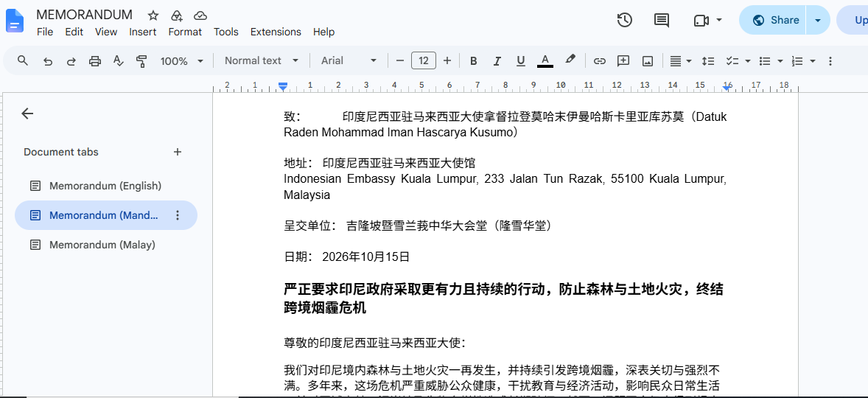Switch to Memorandum (English) tab
This screenshot has width=868, height=398.
(105, 186)
